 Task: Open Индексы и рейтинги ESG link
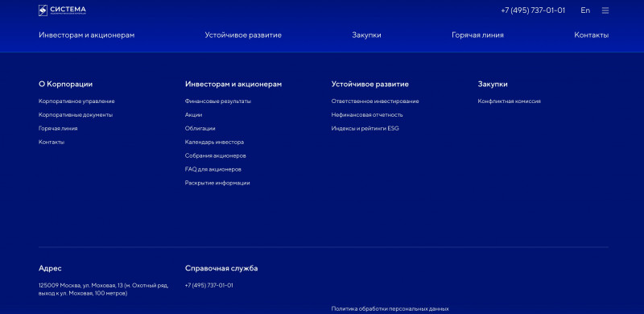coord(365,128)
